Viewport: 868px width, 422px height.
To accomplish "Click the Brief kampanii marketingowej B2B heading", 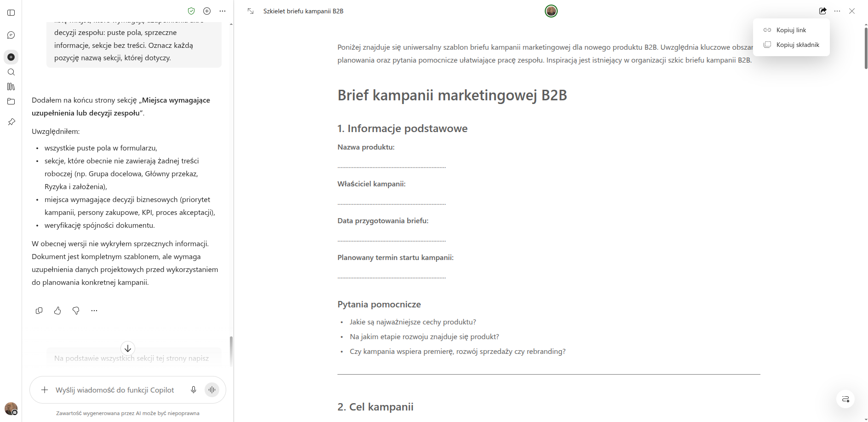I will (452, 95).
